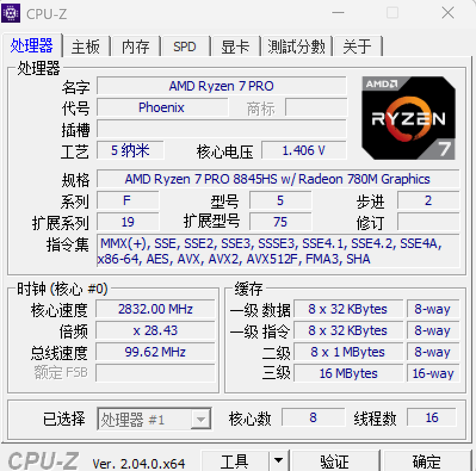Click the 二级 cache 8 x 1 MBytes value
476x471 pixels.
click(x=348, y=352)
